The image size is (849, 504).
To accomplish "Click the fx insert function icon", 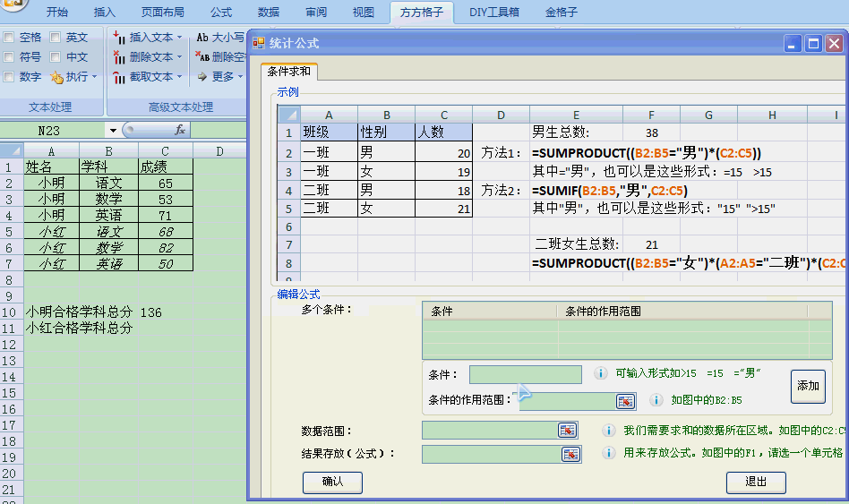I will coord(179,131).
